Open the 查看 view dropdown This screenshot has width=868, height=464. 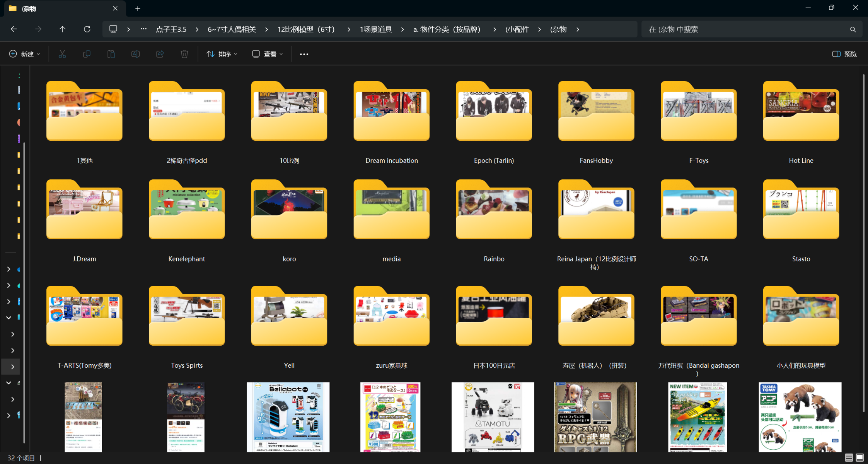268,54
